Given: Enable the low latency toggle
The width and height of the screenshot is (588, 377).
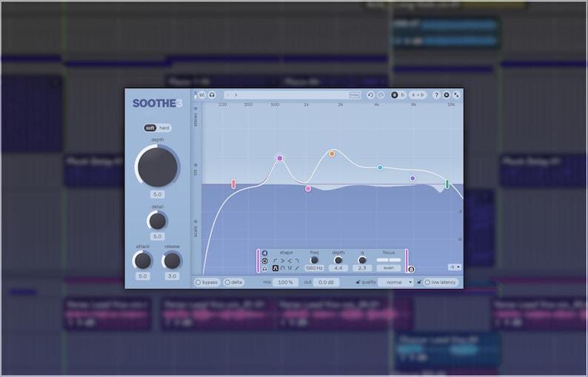Looking at the screenshot, I should [441, 282].
